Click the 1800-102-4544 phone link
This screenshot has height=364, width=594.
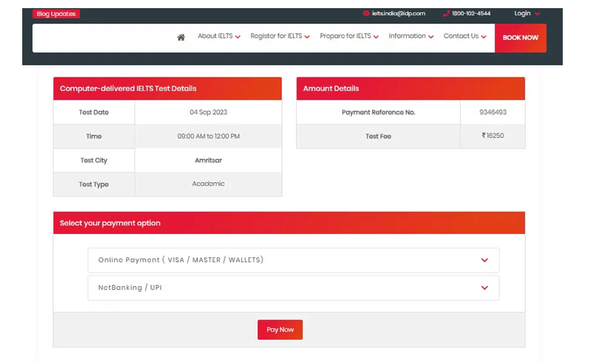[471, 13]
